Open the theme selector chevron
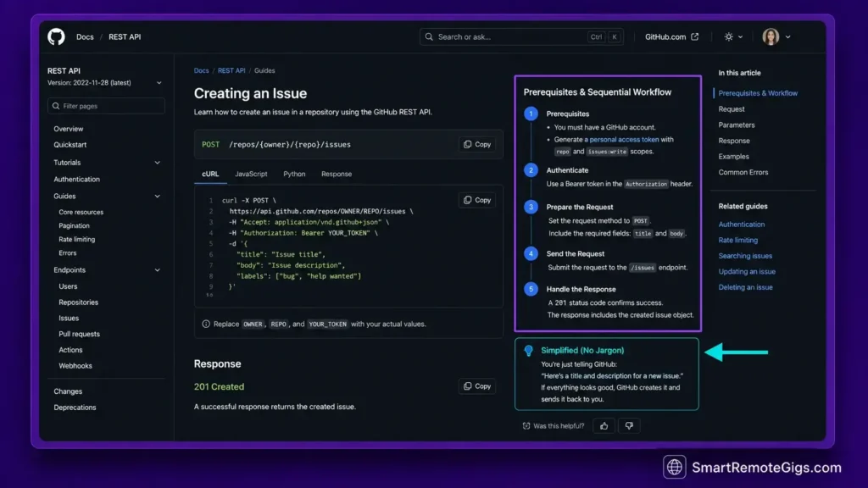The image size is (868, 488). click(740, 37)
